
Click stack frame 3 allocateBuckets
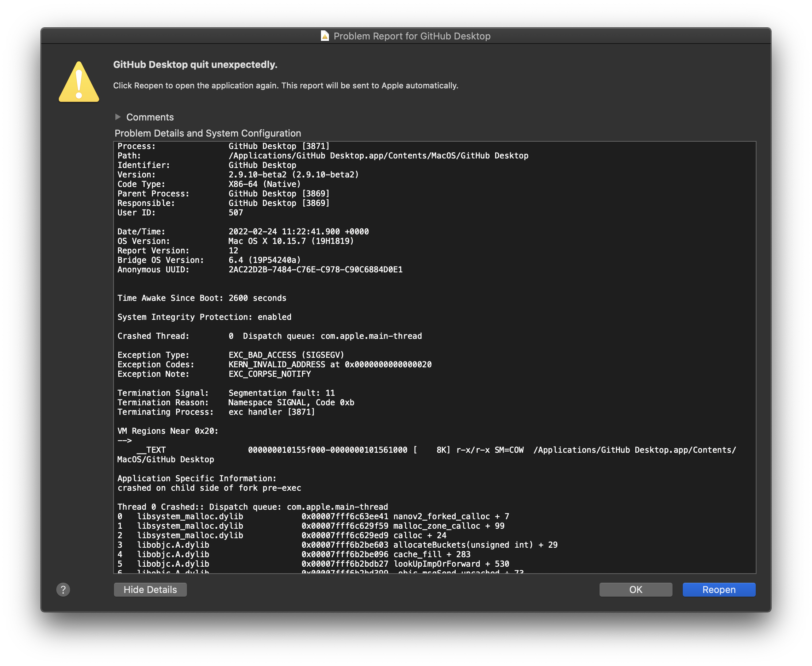pos(337,545)
